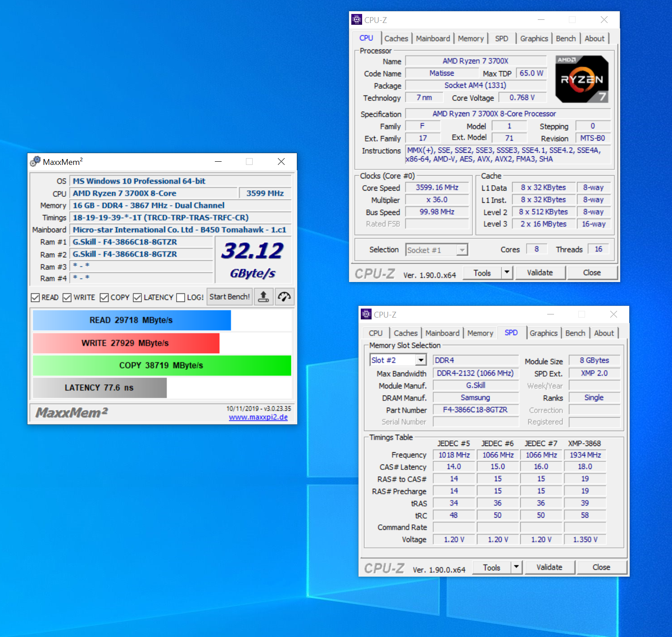Click the Mainboard B450 Tomahawk field in MaxxMem

click(x=180, y=230)
